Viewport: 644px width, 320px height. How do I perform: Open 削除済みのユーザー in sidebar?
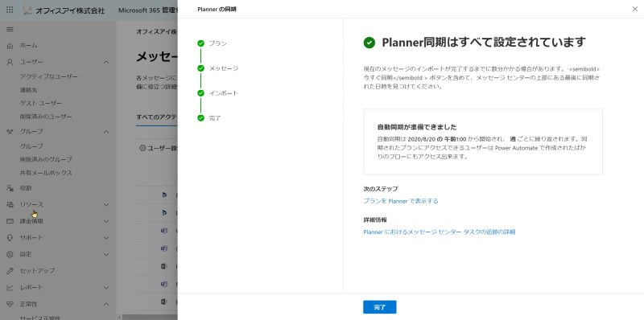(x=46, y=117)
